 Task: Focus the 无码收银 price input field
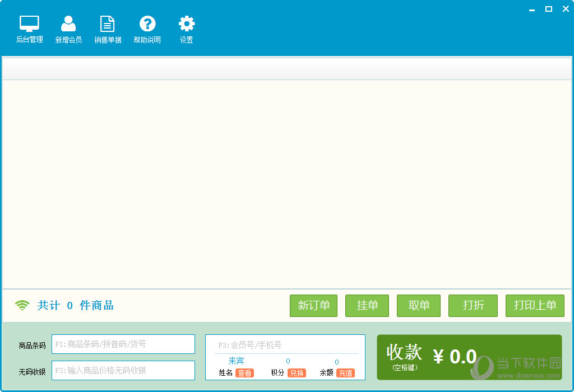pyautogui.click(x=123, y=370)
